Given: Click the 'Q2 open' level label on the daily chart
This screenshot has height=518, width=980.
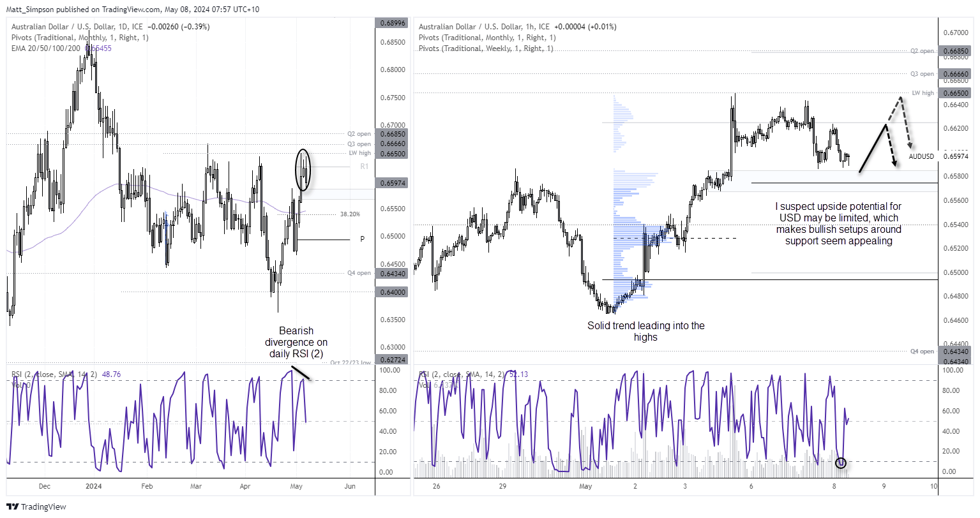Looking at the screenshot, I should point(359,134).
